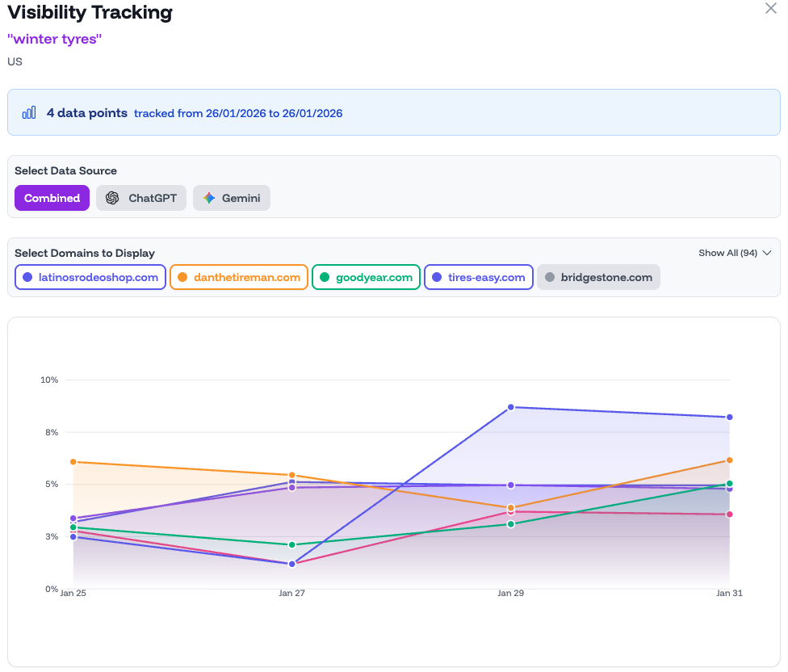Click the orange data point on Jan 29
Screen dimensions: 788x672
pos(511,508)
